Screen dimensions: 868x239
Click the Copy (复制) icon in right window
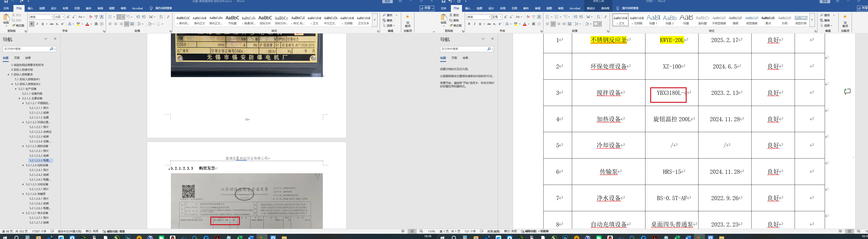455,20
